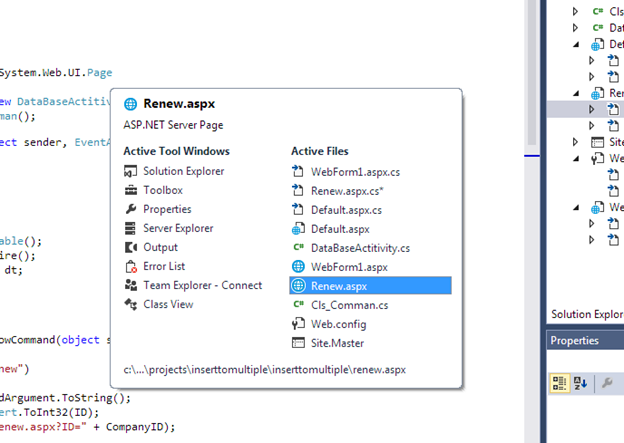Click the Solution Explorer icon in navigator

(131, 171)
